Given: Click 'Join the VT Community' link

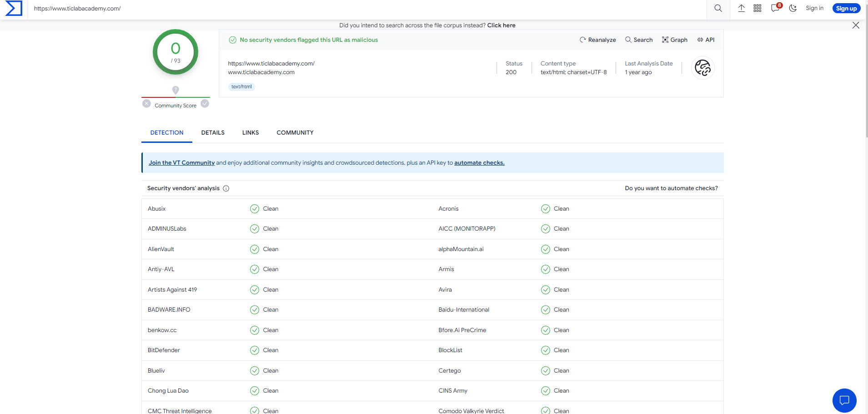Looking at the screenshot, I should coord(181,163).
